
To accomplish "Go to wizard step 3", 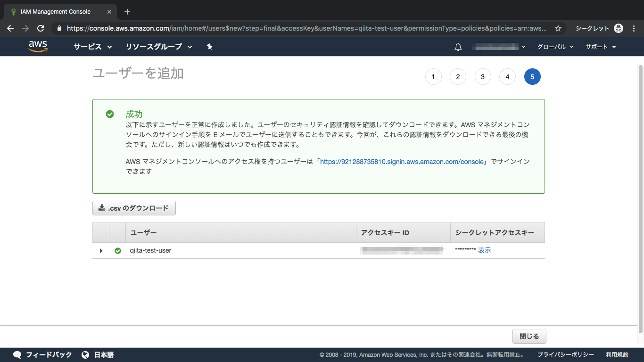I will (x=483, y=77).
